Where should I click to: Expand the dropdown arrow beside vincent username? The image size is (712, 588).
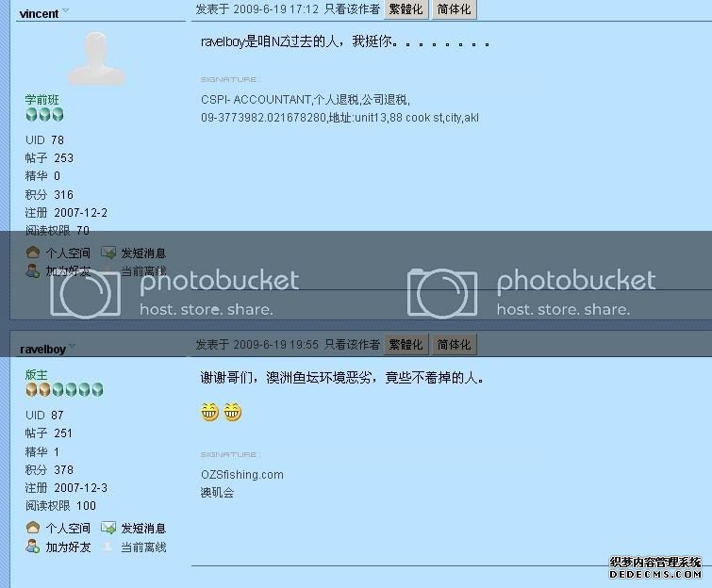[66, 10]
